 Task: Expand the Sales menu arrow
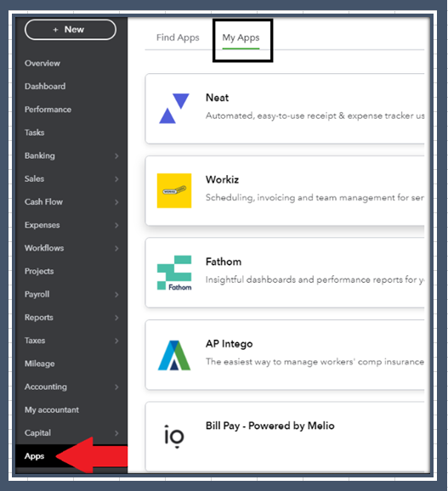[x=116, y=178]
